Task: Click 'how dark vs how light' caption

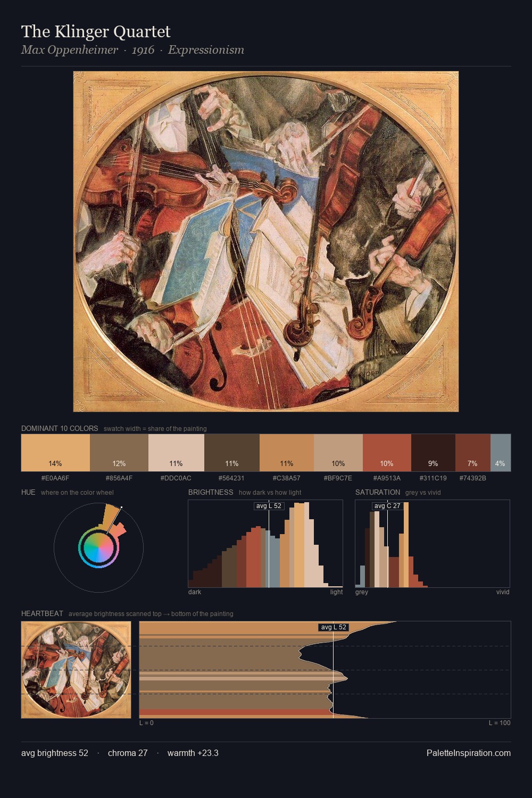Action: (x=270, y=492)
